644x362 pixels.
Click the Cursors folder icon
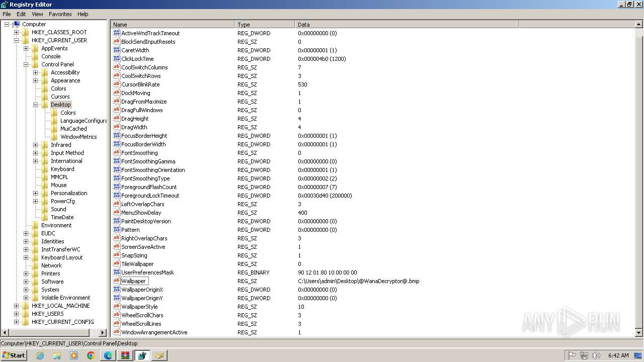tap(45, 97)
